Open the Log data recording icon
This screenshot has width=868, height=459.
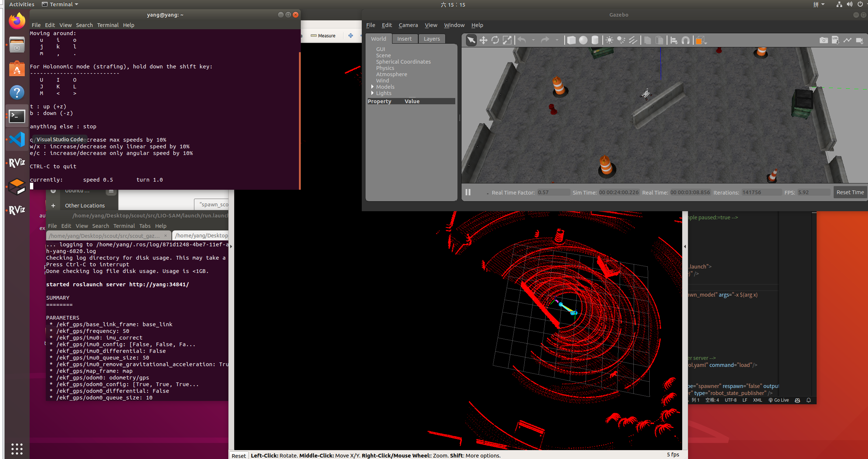(835, 40)
